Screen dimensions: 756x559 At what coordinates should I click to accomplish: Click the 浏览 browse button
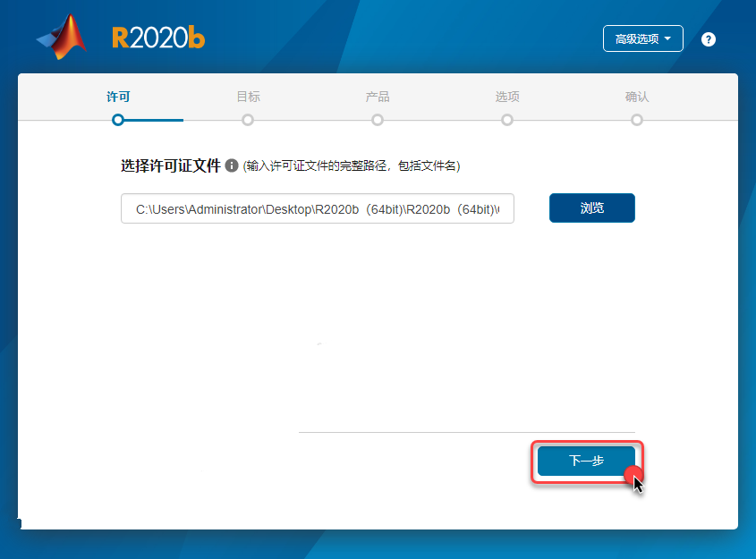pyautogui.click(x=592, y=208)
